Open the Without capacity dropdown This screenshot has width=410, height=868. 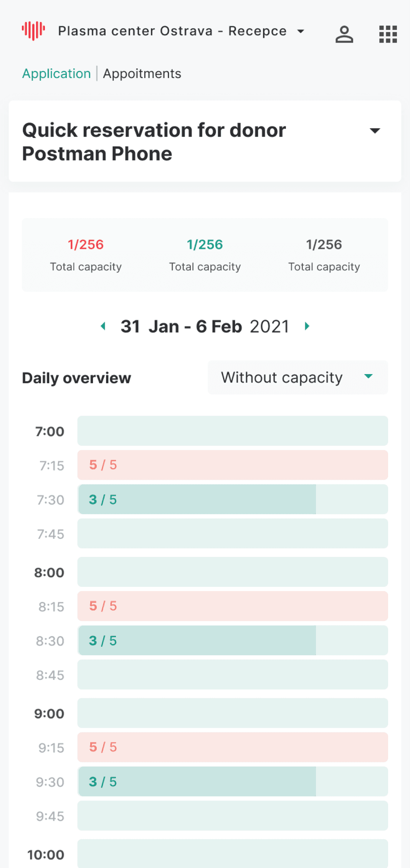pyautogui.click(x=298, y=377)
